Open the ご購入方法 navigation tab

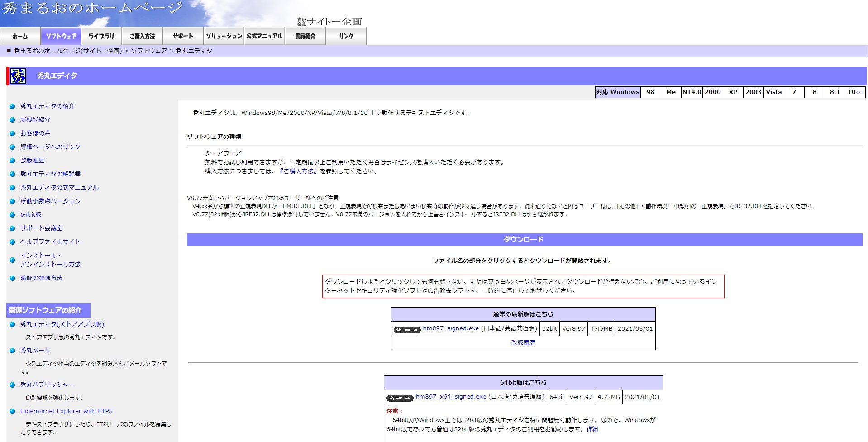(142, 36)
